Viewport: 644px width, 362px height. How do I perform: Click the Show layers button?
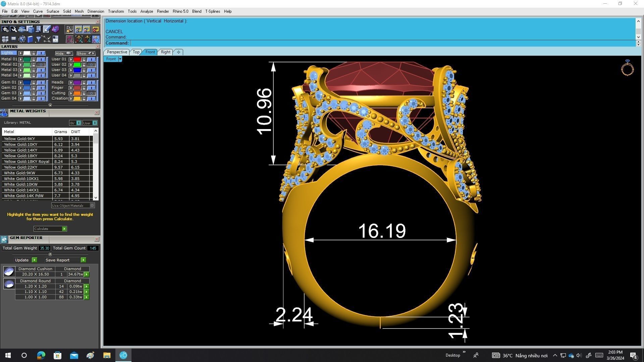86,53
